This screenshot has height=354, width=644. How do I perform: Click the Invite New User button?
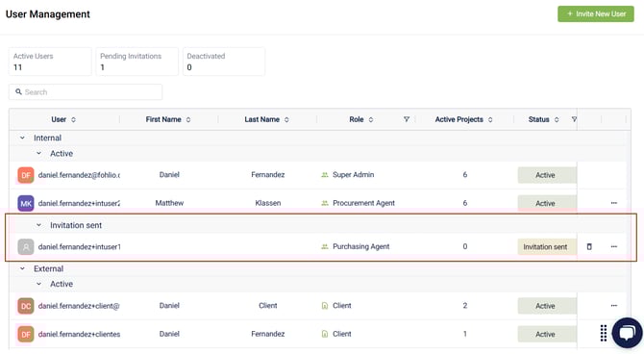(x=596, y=14)
